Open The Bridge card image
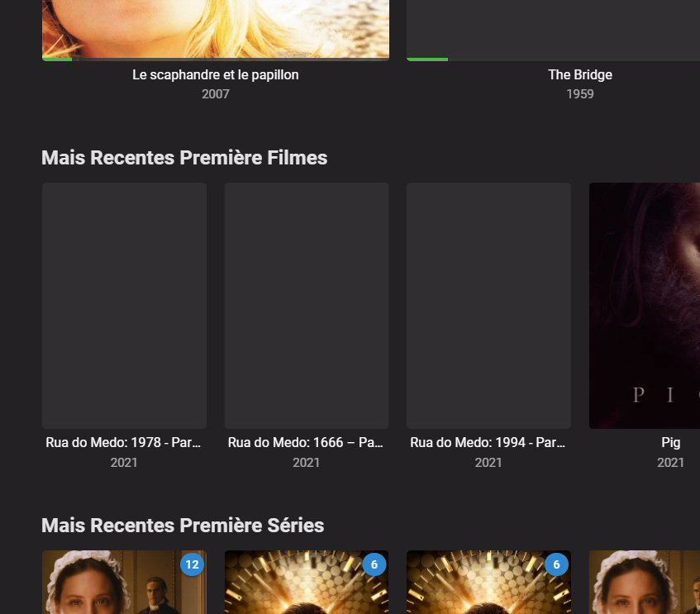This screenshot has width=700, height=614. 554,29
